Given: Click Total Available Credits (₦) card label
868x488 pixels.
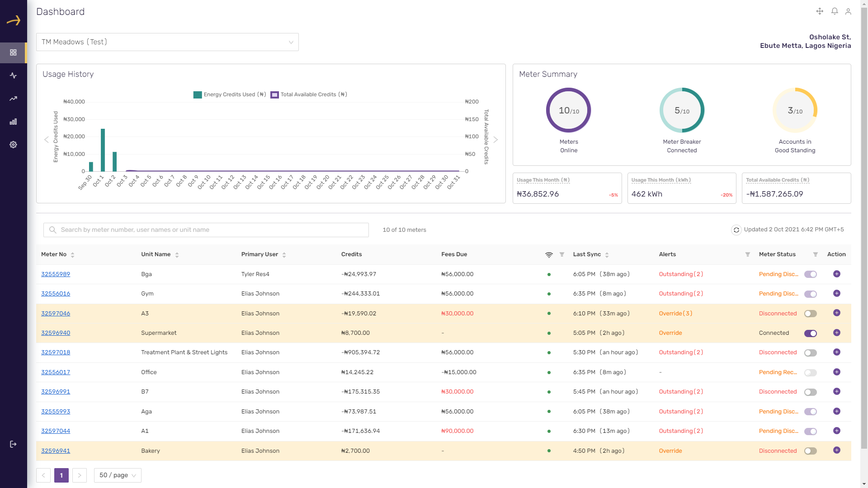Looking at the screenshot, I should click(778, 180).
